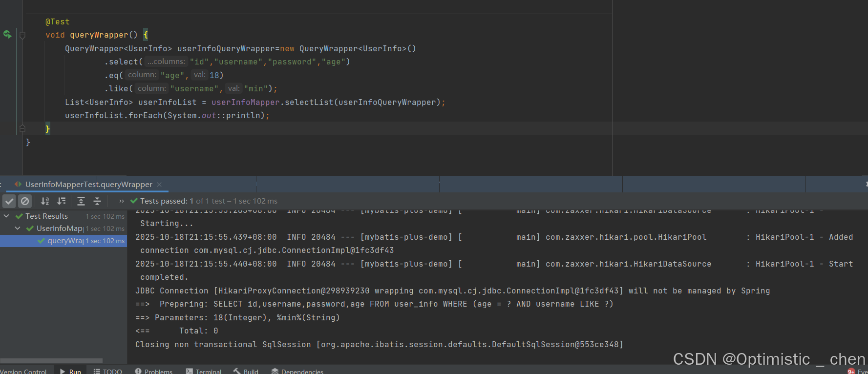
Task: Open the Build tool window
Action: pyautogui.click(x=246, y=372)
